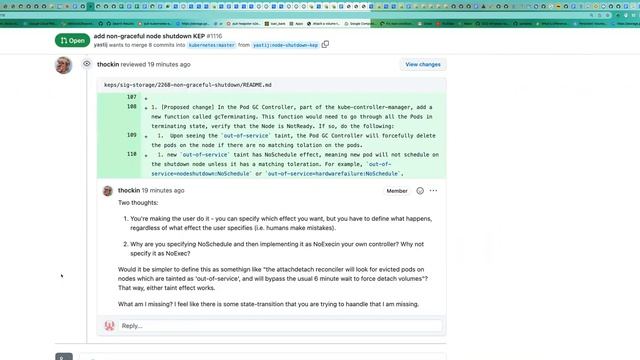The image size is (640, 360).
Task: Click the 'What am I missing?' paragraph
Action: [268, 304]
